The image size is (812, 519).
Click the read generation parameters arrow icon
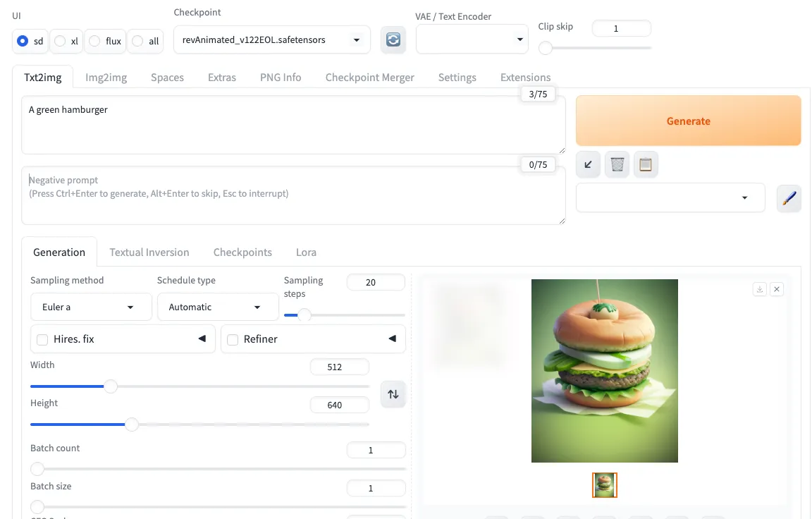tap(589, 165)
